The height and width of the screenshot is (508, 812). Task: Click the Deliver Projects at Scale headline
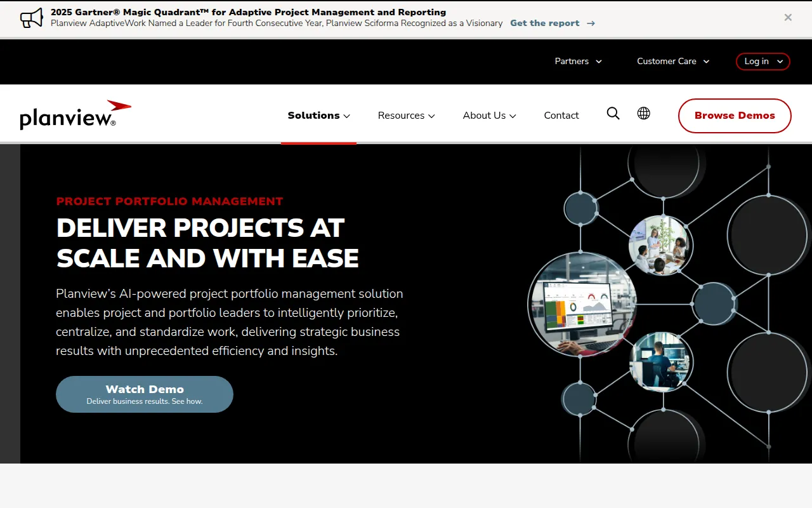(x=207, y=243)
